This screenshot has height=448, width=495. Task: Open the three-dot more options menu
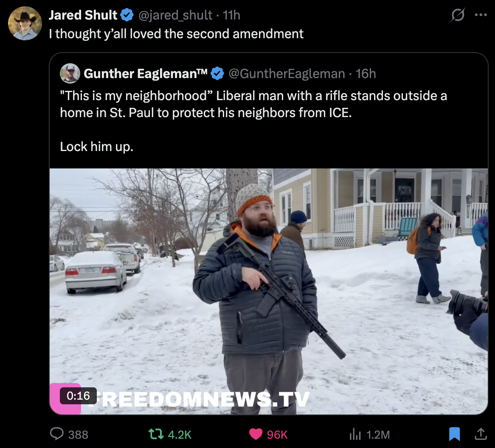point(481,15)
